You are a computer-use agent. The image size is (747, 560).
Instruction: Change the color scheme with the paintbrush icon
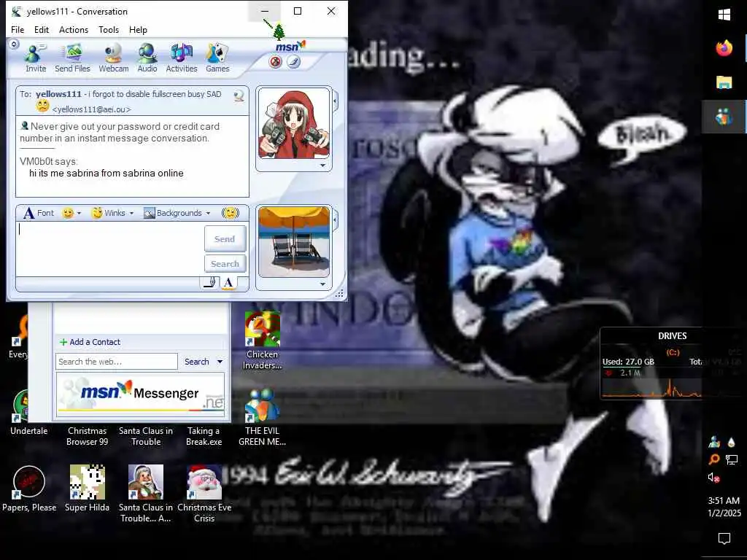tap(293, 62)
